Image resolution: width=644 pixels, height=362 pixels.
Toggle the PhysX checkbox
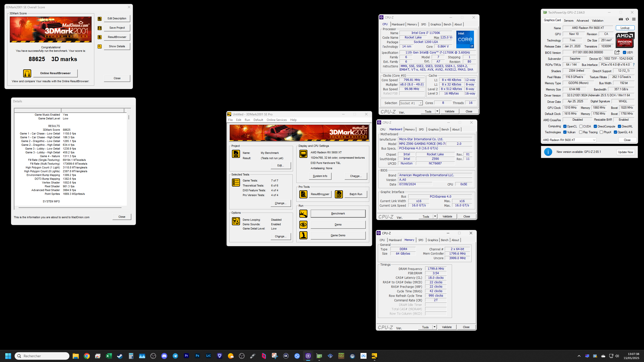click(601, 132)
